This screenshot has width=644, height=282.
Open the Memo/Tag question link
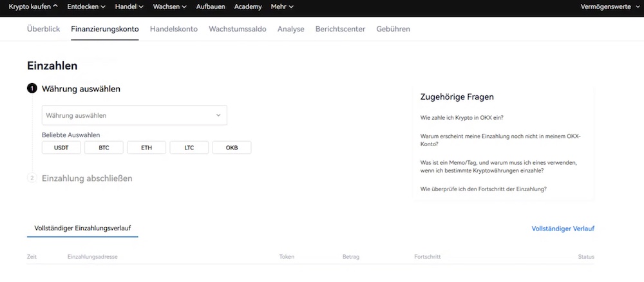pos(498,166)
